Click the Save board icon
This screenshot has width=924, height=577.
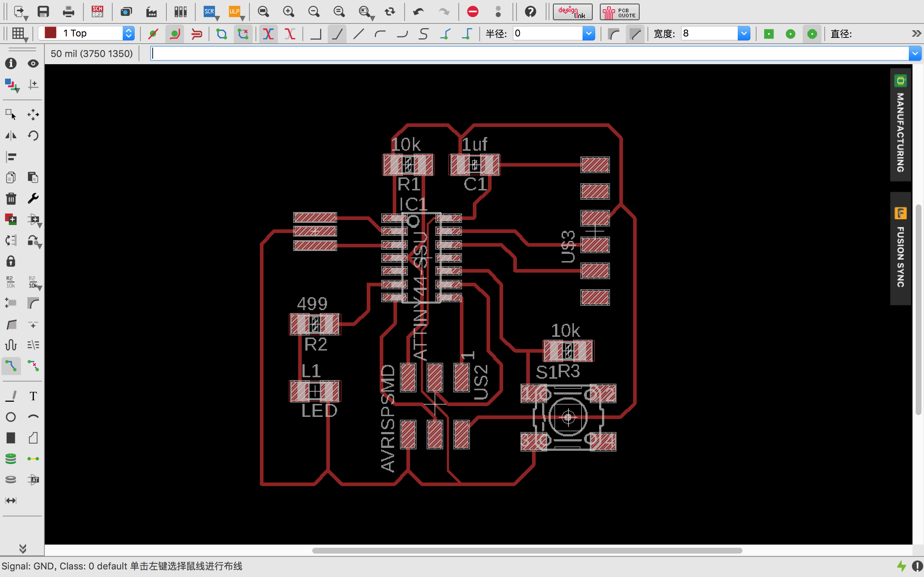click(43, 12)
